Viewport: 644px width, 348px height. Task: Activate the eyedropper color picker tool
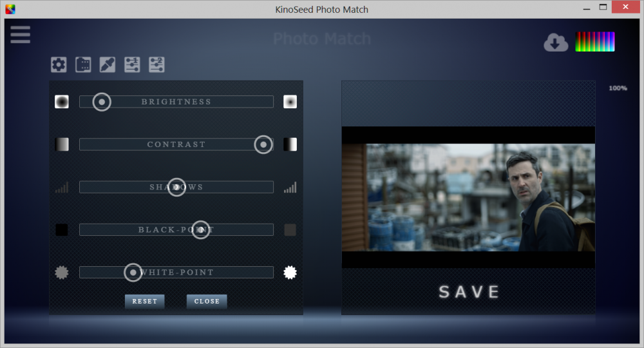tap(107, 64)
